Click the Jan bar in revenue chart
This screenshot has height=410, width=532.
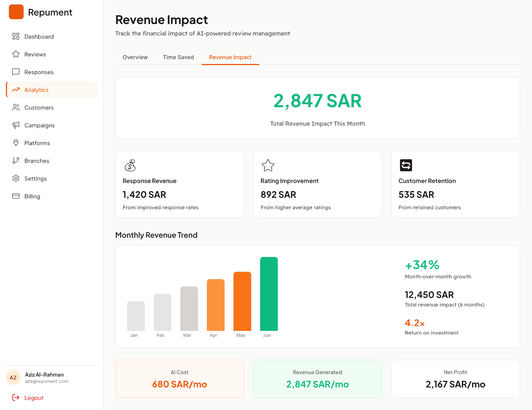(x=136, y=316)
